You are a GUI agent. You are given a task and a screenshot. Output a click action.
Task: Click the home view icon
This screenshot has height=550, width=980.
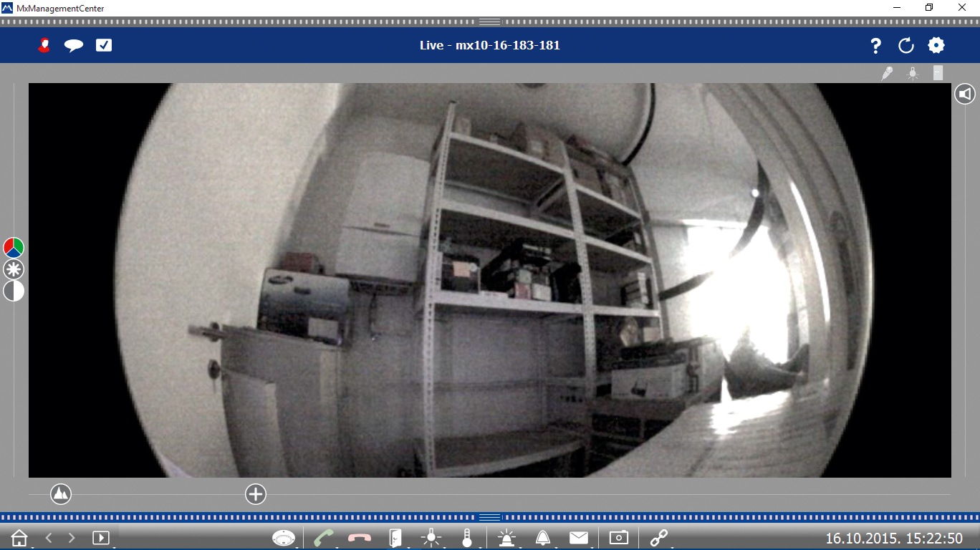[19, 538]
